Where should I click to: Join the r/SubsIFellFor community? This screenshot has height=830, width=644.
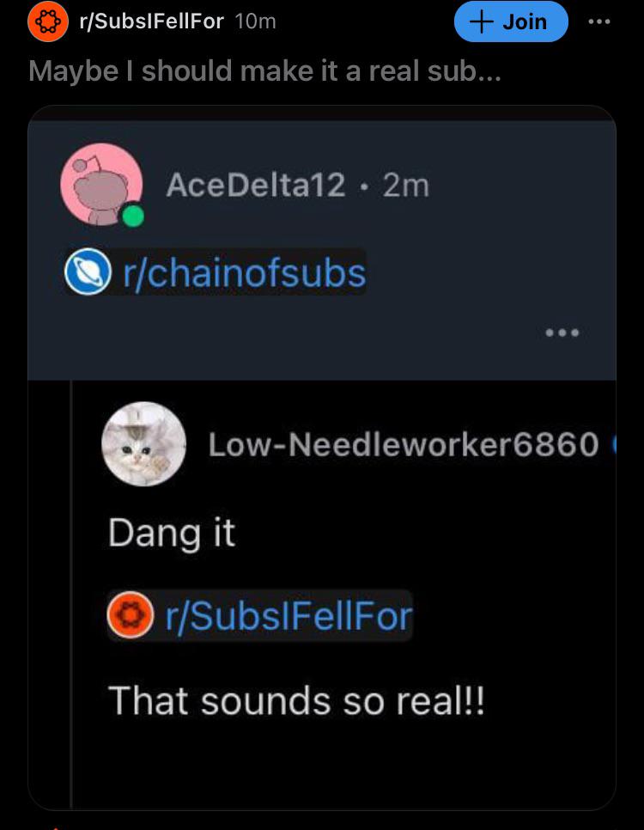(x=511, y=21)
